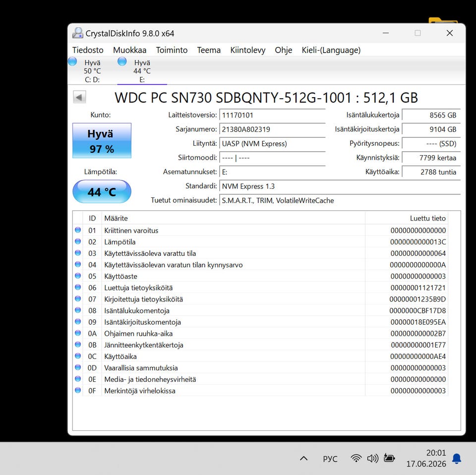
Task: Click raw value 0000001235B9D
Action: tap(417, 299)
